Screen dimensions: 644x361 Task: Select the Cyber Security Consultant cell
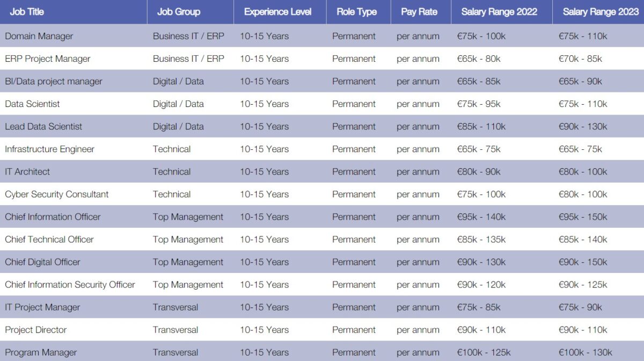click(x=57, y=194)
